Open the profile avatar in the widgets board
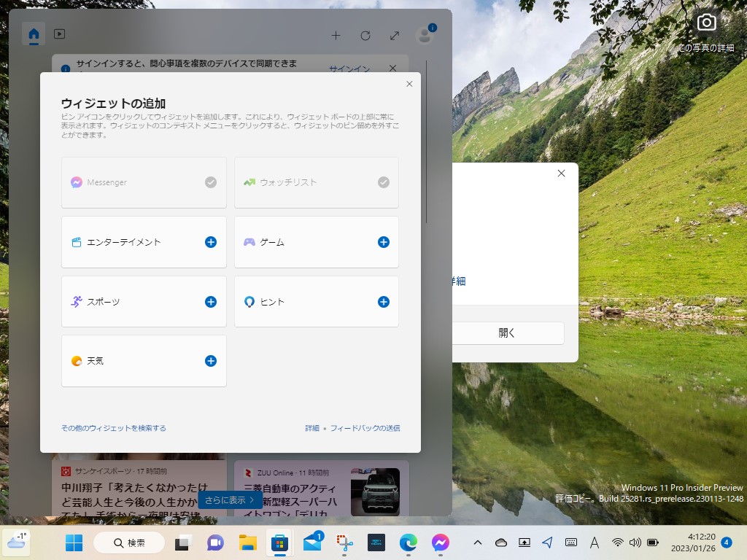The height and width of the screenshot is (560, 747). point(424,35)
